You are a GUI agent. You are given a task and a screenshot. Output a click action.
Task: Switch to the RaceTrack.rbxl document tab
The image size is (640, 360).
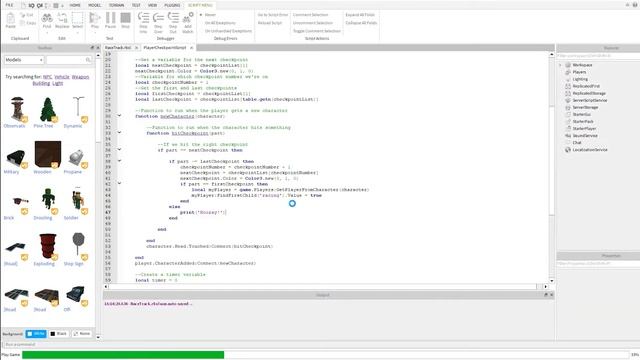point(118,48)
